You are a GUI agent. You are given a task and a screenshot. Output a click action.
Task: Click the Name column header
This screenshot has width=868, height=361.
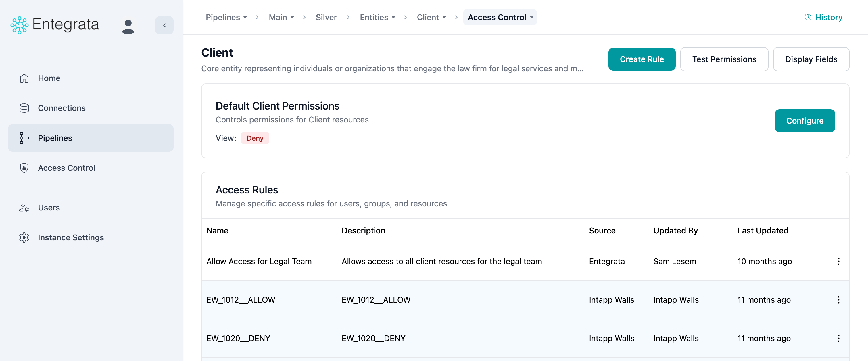point(217,231)
